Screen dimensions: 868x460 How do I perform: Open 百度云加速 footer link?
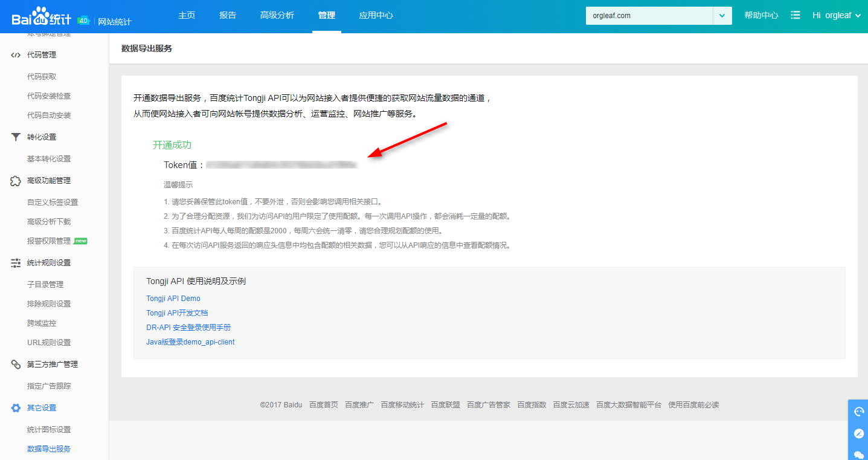tap(571, 405)
